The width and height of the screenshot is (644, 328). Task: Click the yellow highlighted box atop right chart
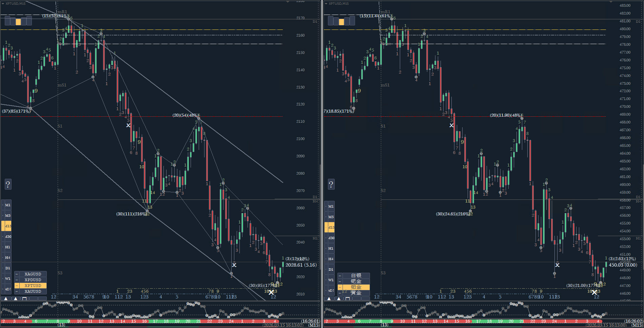[341, 22]
